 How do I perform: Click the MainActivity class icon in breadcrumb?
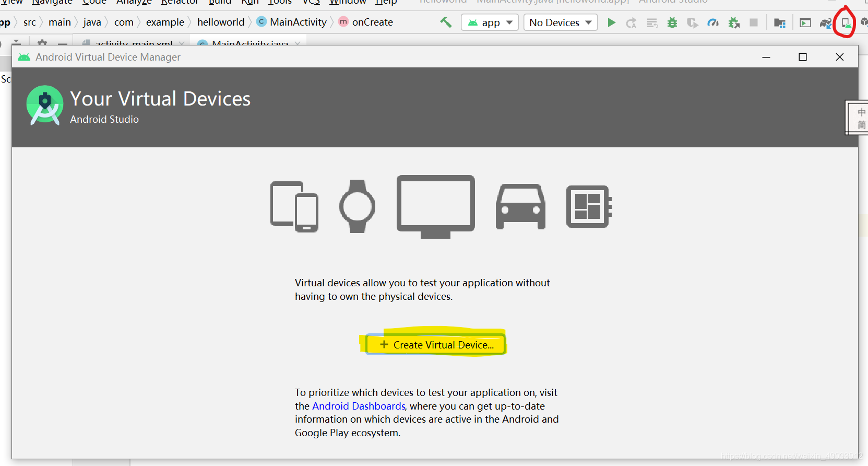[x=261, y=22]
